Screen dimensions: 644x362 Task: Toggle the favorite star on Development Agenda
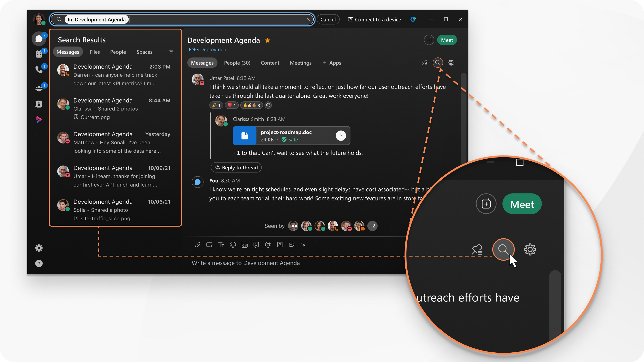pyautogui.click(x=267, y=40)
